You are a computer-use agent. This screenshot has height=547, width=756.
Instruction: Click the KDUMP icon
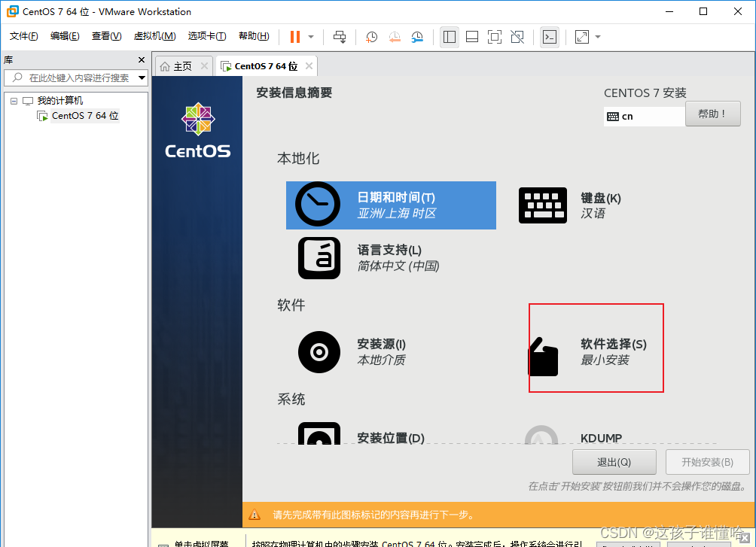tap(541, 435)
